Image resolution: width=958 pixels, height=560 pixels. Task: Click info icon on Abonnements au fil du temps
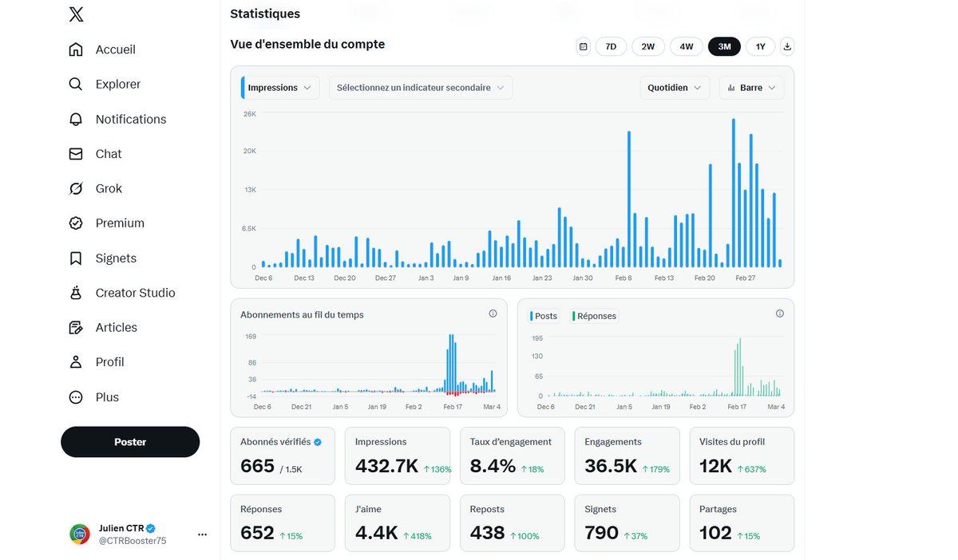point(493,314)
